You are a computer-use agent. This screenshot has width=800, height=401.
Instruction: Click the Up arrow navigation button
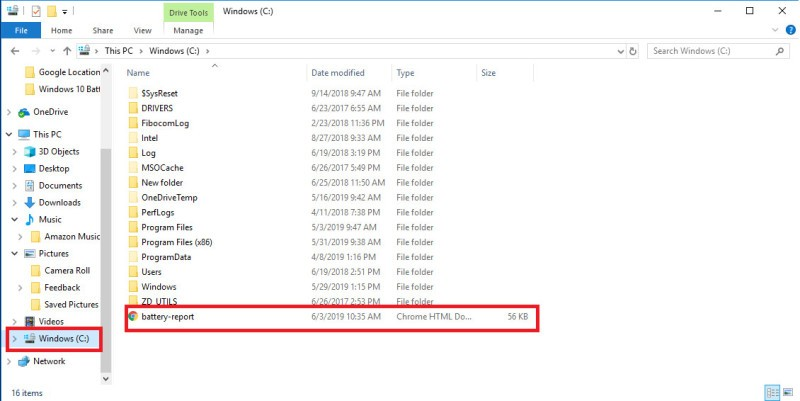pos(67,50)
